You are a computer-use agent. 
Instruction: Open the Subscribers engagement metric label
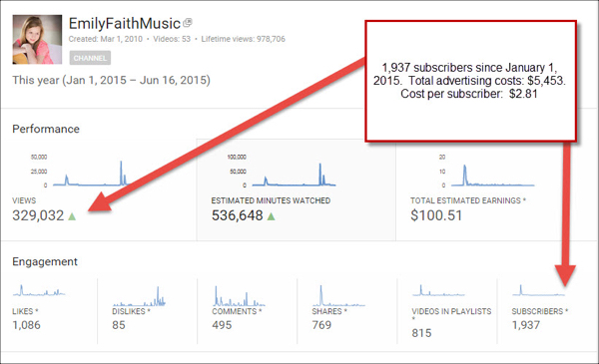click(x=540, y=311)
